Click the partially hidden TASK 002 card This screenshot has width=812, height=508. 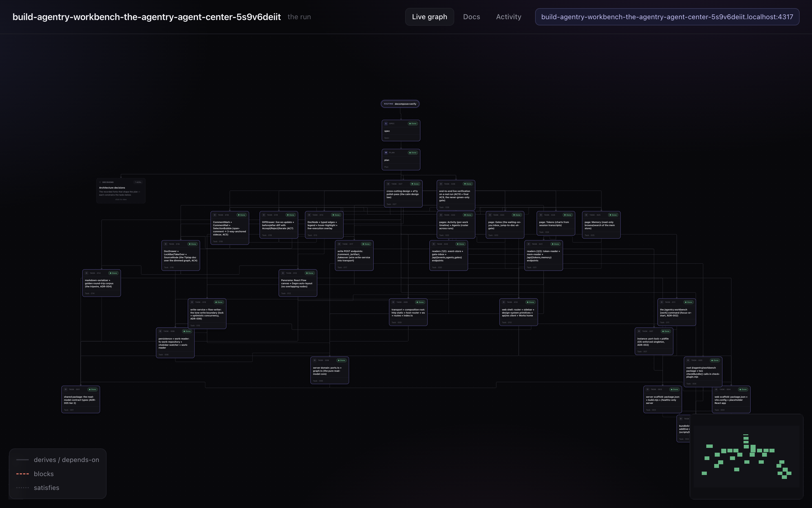click(683, 429)
